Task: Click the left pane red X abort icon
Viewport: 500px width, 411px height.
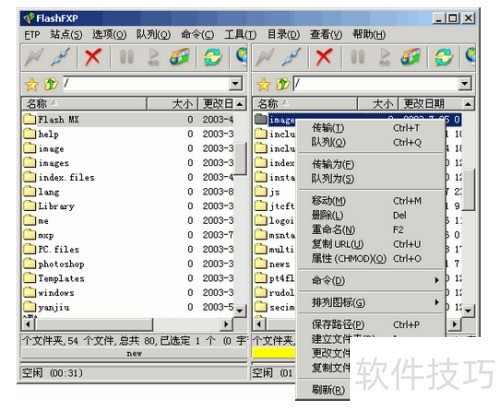Action: 93,57
